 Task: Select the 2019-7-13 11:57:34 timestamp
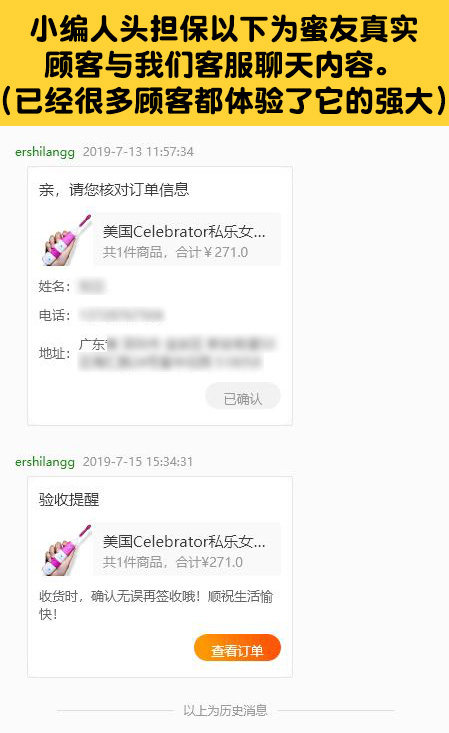pyautogui.click(x=138, y=151)
